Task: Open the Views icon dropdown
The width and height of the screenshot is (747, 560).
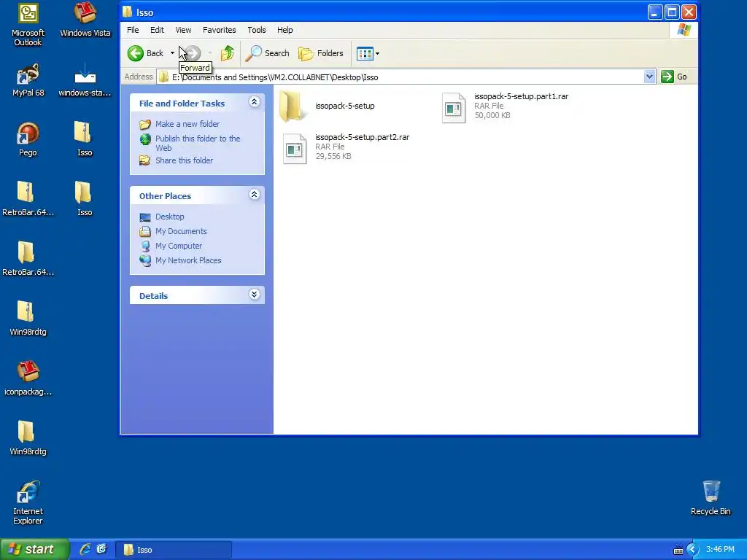Action: pyautogui.click(x=368, y=53)
